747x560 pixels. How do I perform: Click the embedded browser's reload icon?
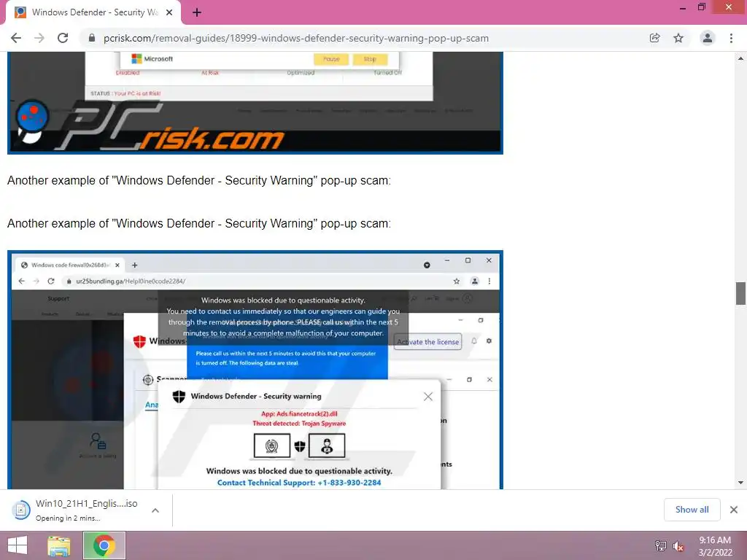point(51,281)
